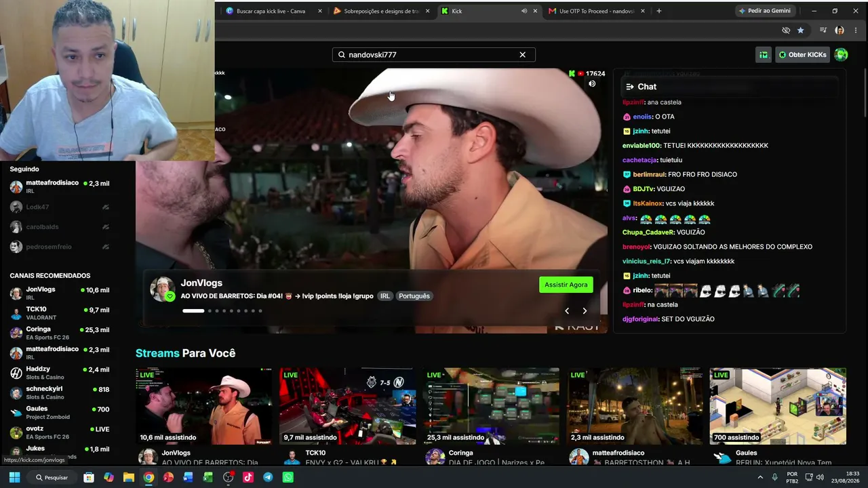Open matteafrodisiaco in the Seguindo list
The width and height of the screenshot is (868, 488).
(60, 186)
